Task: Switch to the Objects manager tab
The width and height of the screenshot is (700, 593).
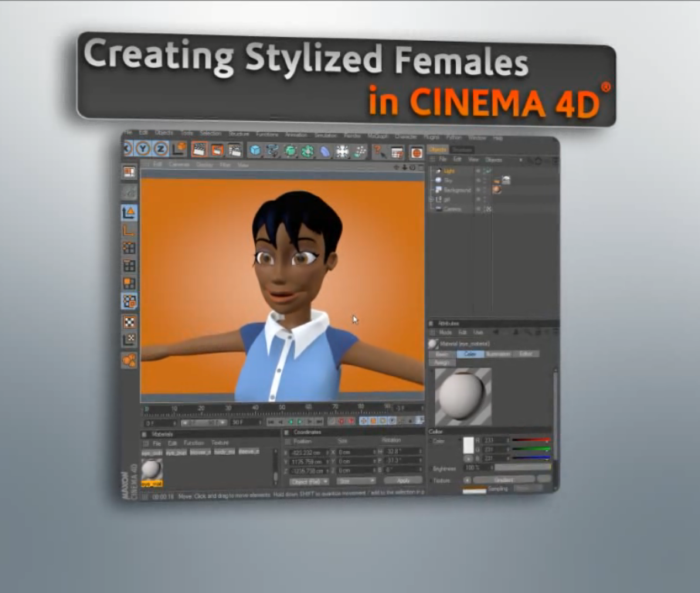Action: (x=437, y=150)
